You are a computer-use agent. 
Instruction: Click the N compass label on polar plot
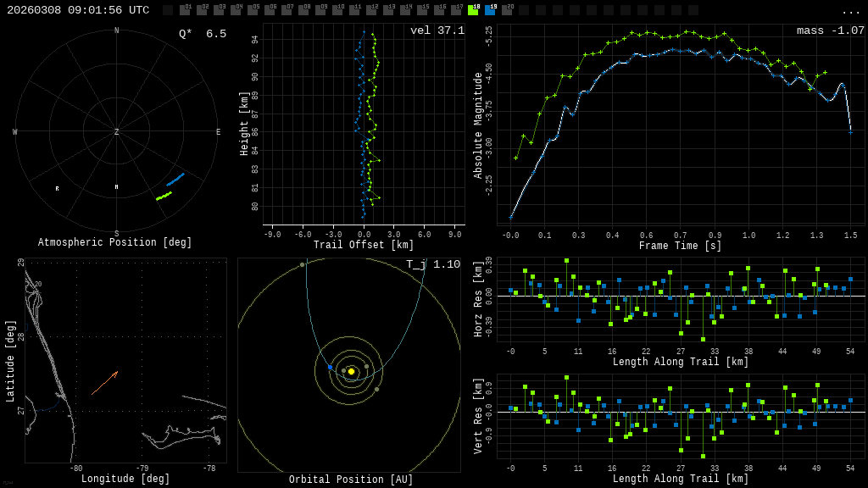coord(117,31)
